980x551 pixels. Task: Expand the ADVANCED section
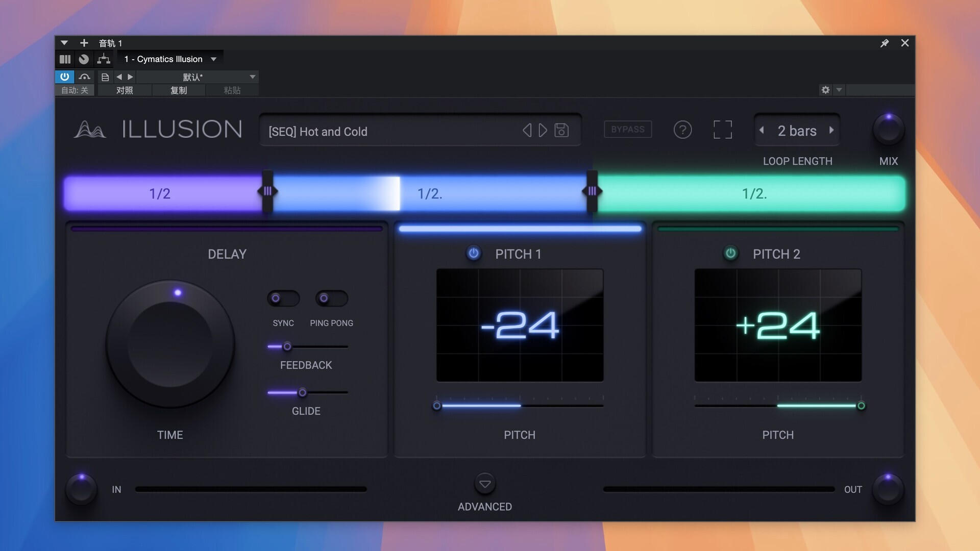[485, 484]
